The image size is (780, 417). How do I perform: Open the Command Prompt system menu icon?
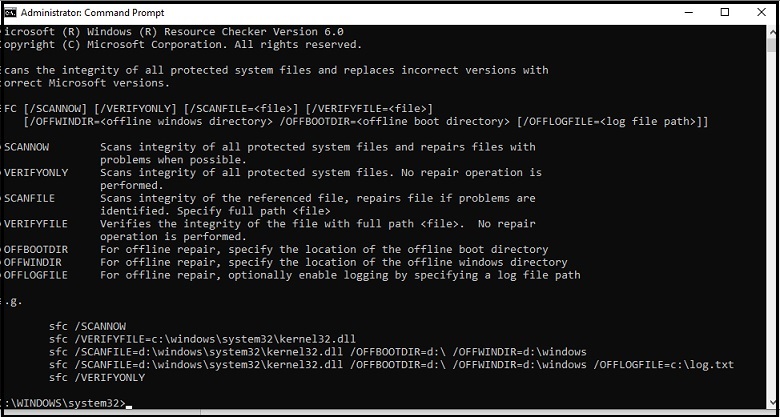10,12
